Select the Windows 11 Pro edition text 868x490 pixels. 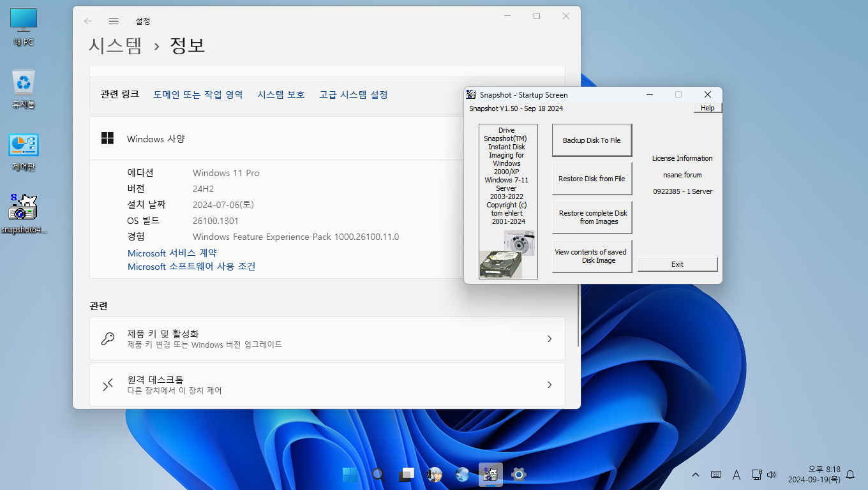coord(226,173)
